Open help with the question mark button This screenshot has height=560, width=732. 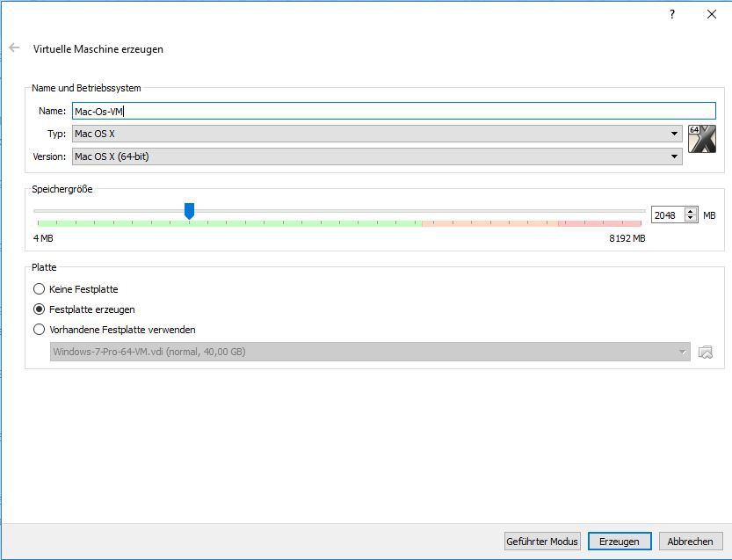pyautogui.click(x=672, y=14)
